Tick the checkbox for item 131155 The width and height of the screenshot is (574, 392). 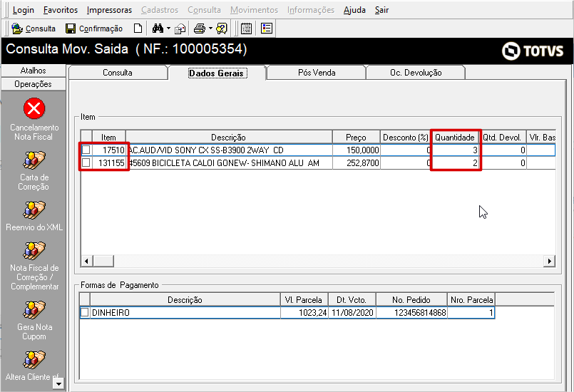point(86,163)
